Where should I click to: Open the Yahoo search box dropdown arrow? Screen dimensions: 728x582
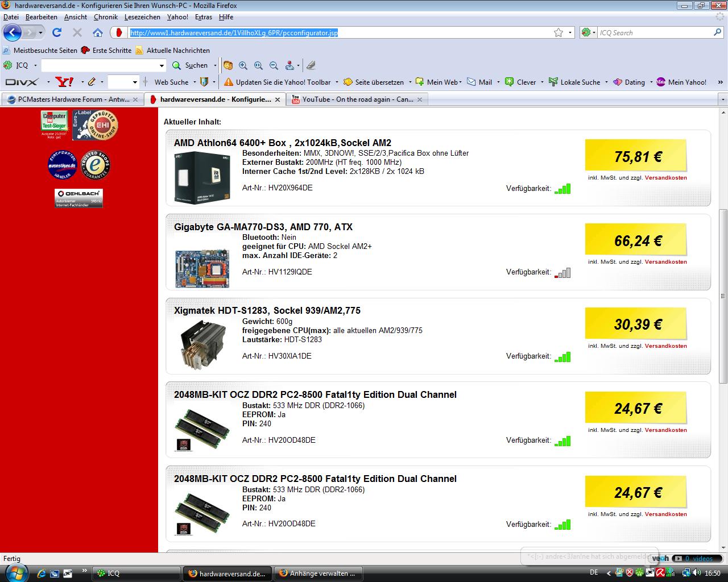135,82
